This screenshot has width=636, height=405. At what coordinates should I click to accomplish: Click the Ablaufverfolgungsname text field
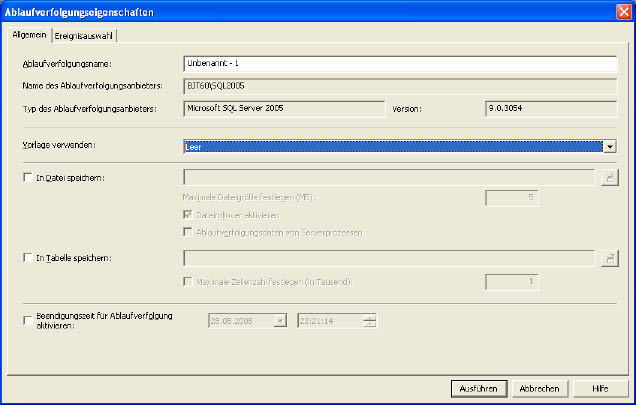tap(400, 64)
